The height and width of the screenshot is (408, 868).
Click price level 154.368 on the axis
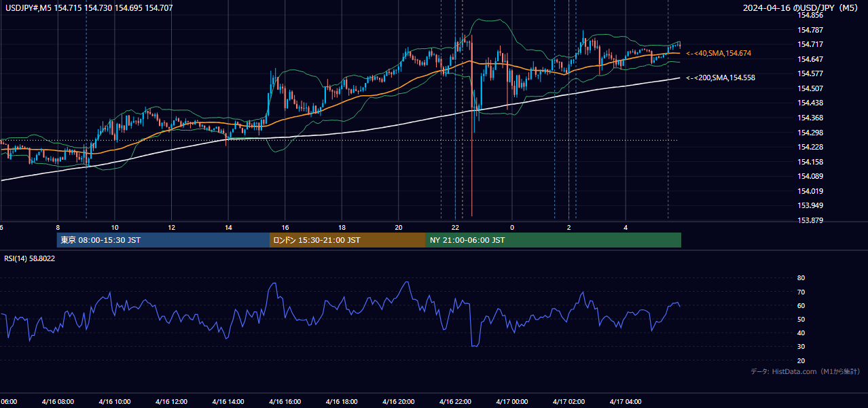point(810,118)
